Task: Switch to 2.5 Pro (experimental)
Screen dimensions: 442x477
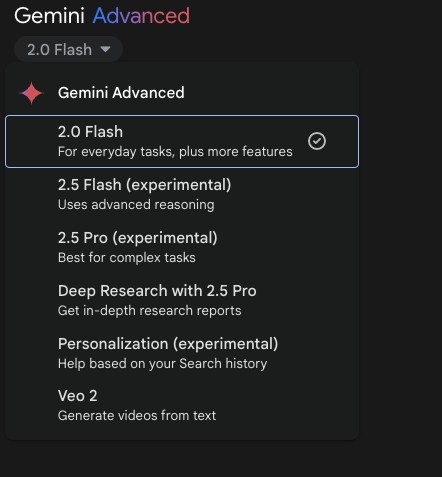Action: pos(182,247)
